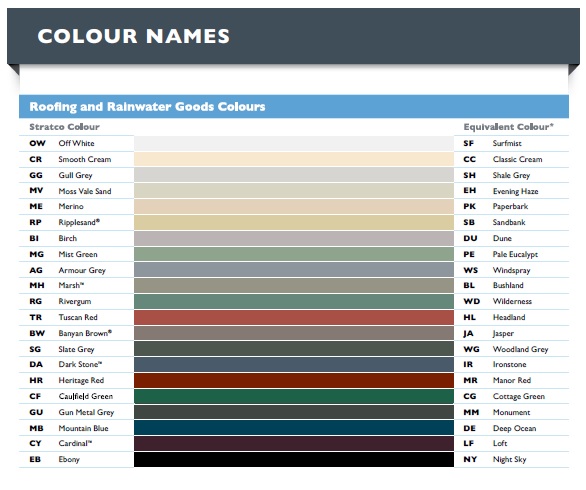Choose the Armour Grey colour strip
This screenshot has width=586, height=490.
tap(294, 270)
